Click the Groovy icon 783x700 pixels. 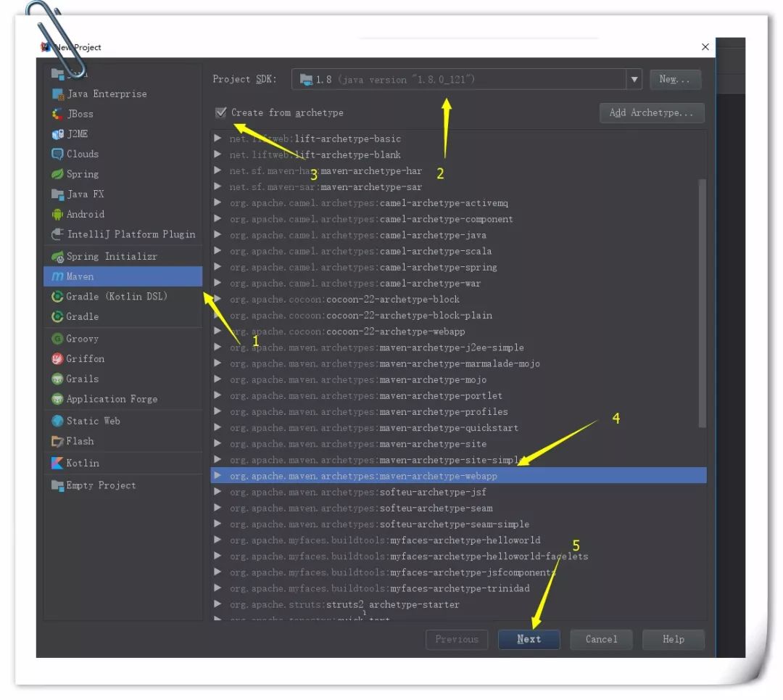pyautogui.click(x=57, y=339)
